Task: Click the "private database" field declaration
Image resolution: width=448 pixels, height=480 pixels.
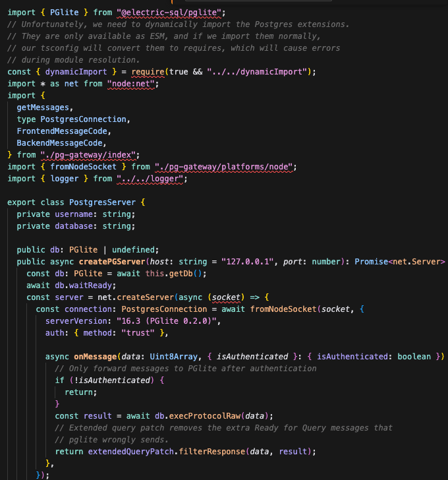Action: pos(76,226)
